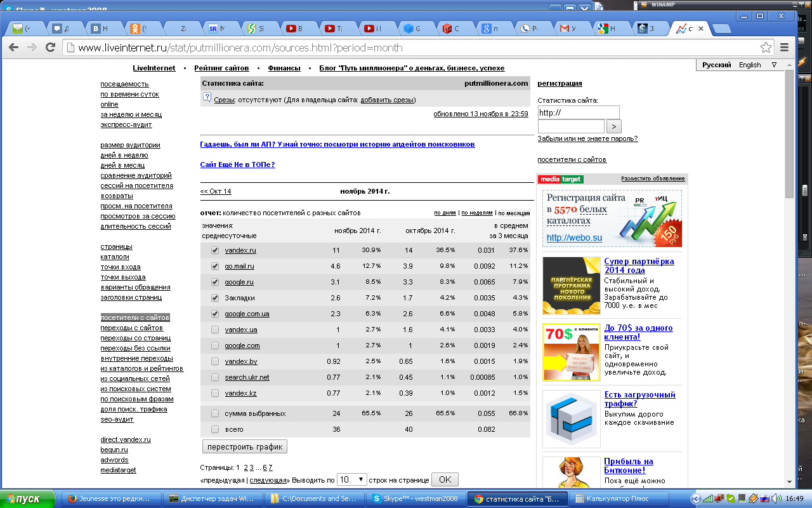Check the yandex.by checkbox
The image size is (812, 508).
click(215, 361)
